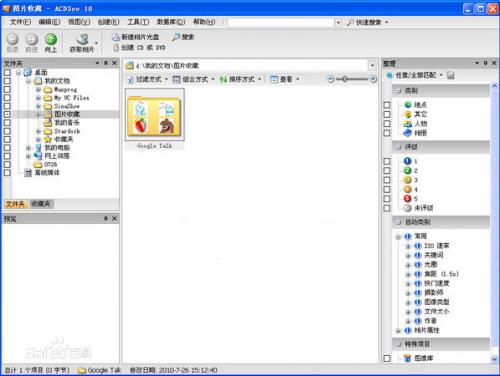Click the create CD or DVD icon
Screen dimensions: 500x376
(x=116, y=48)
